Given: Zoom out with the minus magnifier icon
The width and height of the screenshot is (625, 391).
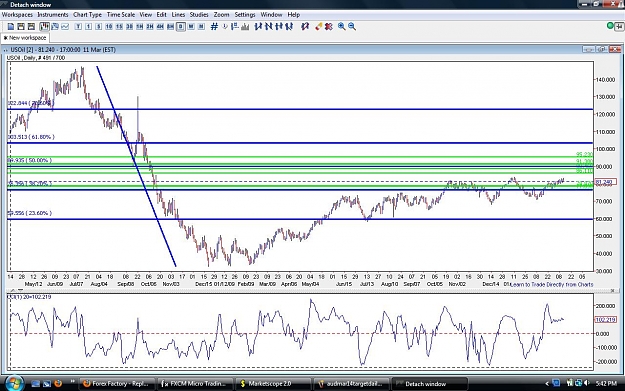Looking at the screenshot, I should coord(352,27).
